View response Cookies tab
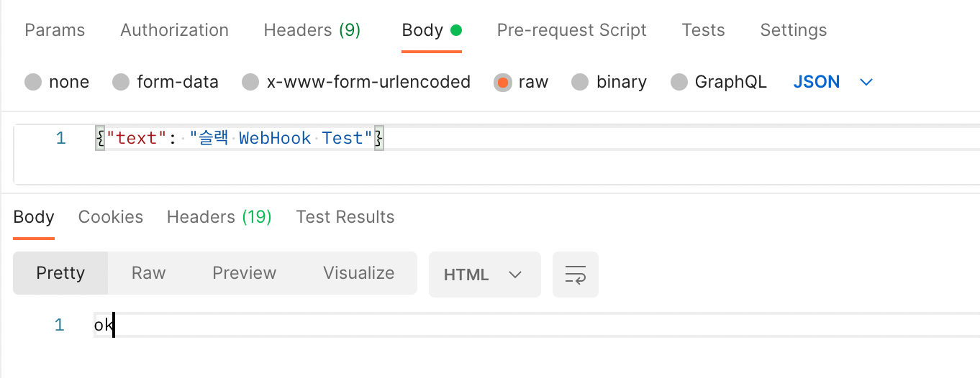The height and width of the screenshot is (378, 980). point(111,217)
